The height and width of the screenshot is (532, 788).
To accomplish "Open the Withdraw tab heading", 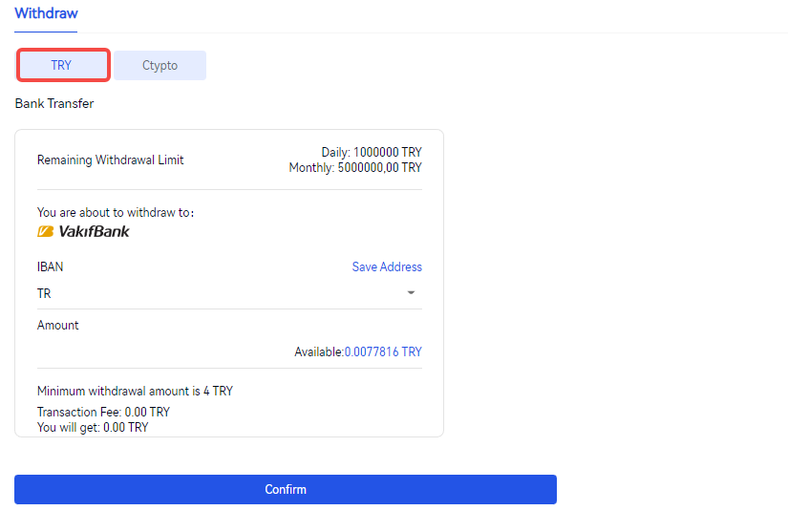I will click(46, 14).
